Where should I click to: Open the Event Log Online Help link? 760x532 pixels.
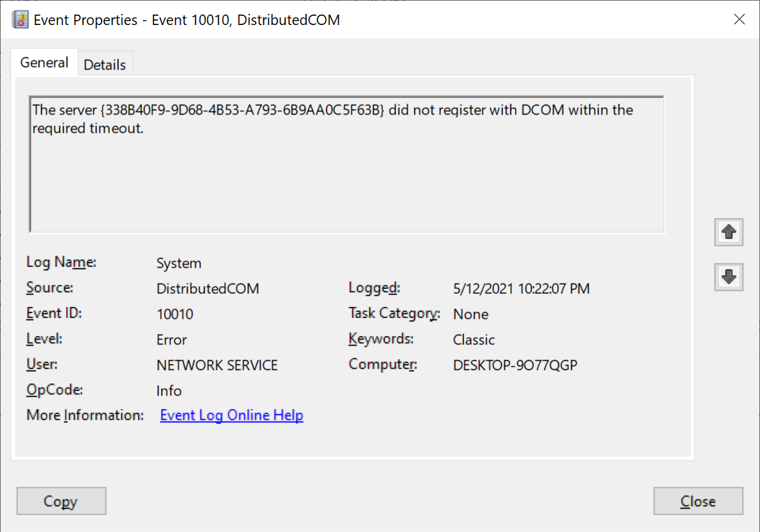[231, 415]
